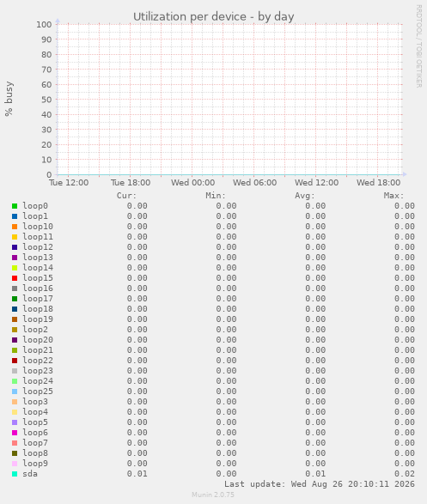Screen dimensions: 427x504
Task: Click the sda Cur value 0.01
Action: point(137,474)
